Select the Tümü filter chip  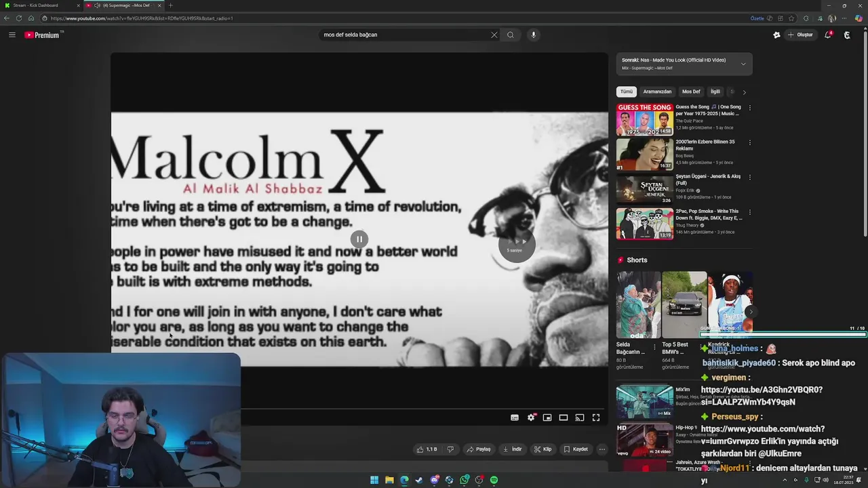(627, 91)
